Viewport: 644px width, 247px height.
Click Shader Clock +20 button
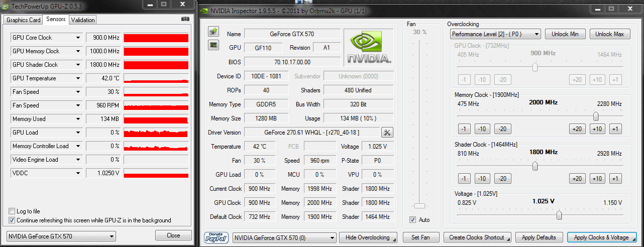578,179
